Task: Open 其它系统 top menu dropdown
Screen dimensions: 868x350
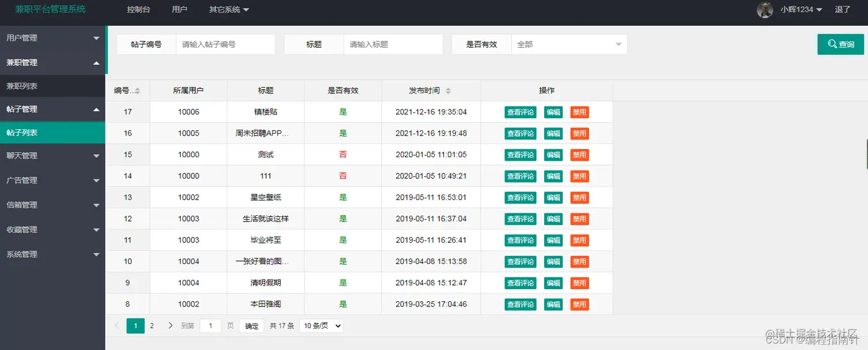Action: (x=229, y=10)
